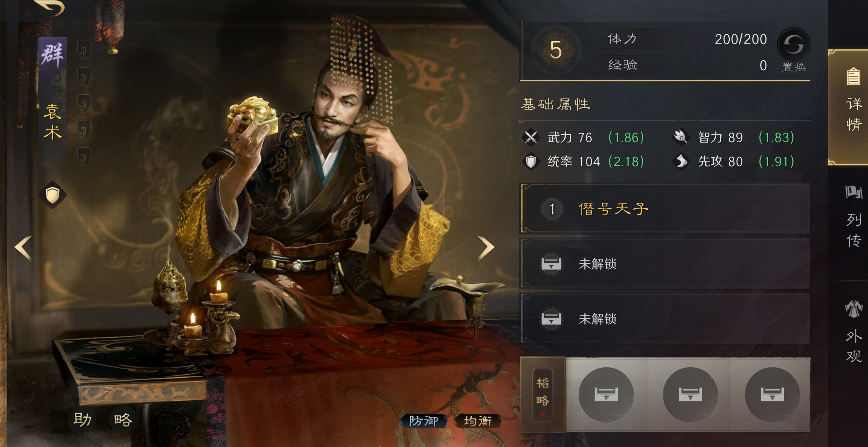868x447 pixels.
Task: Open middle empty 韬略 slot
Action: tap(690, 394)
